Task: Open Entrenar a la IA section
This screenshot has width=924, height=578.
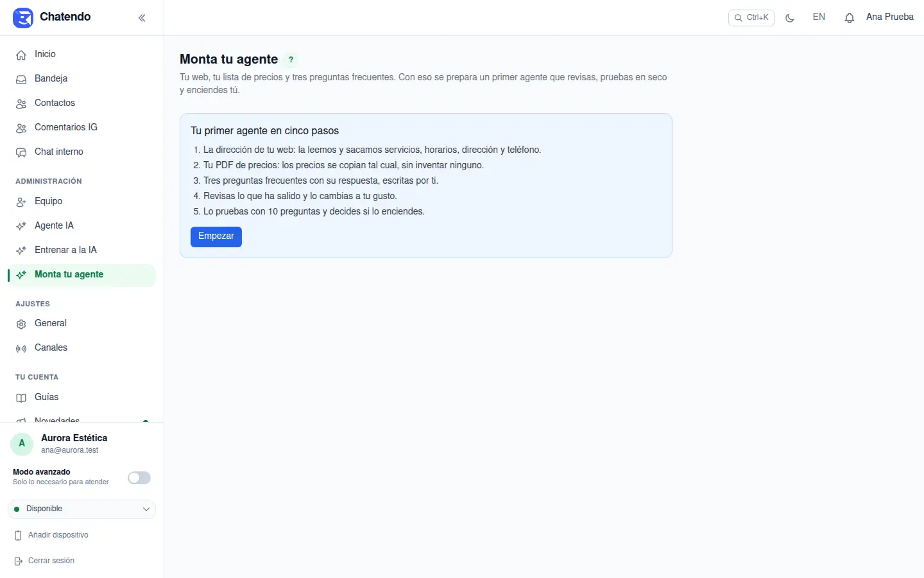Action: tap(82, 250)
